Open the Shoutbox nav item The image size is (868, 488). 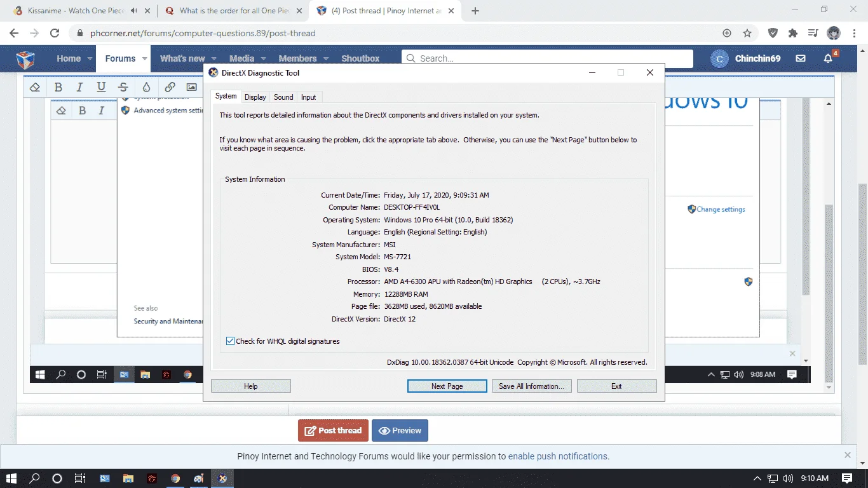pyautogui.click(x=360, y=58)
